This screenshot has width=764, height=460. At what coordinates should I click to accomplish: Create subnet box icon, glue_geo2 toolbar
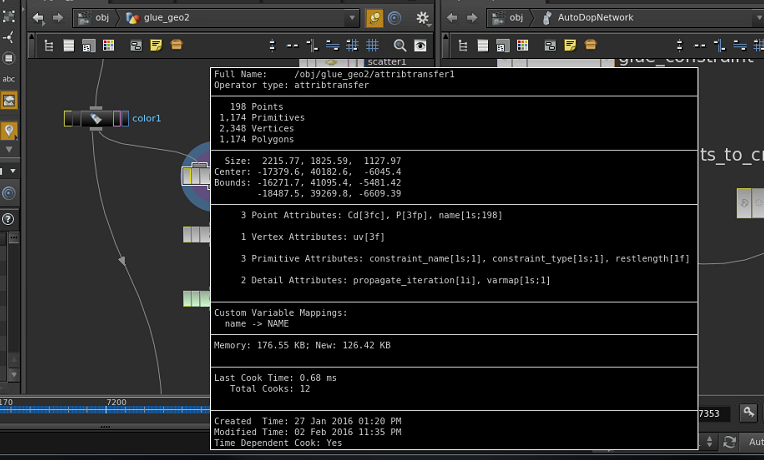176,45
